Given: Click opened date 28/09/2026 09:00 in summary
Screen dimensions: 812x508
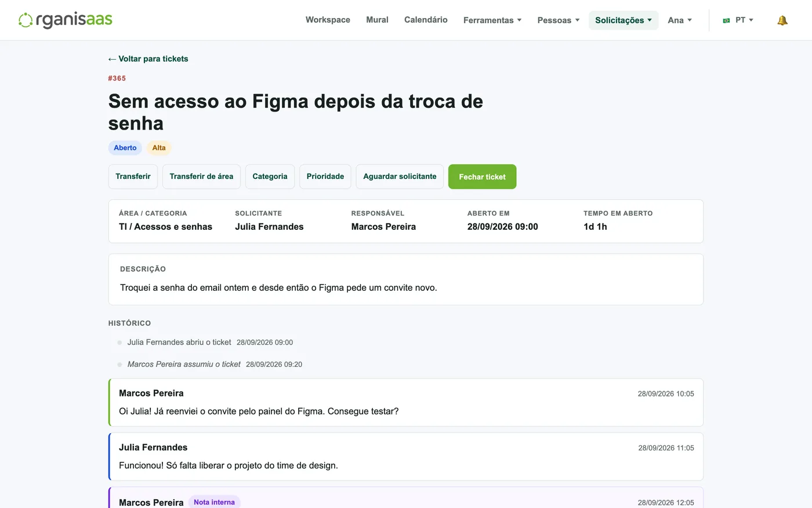Looking at the screenshot, I should 502,227.
